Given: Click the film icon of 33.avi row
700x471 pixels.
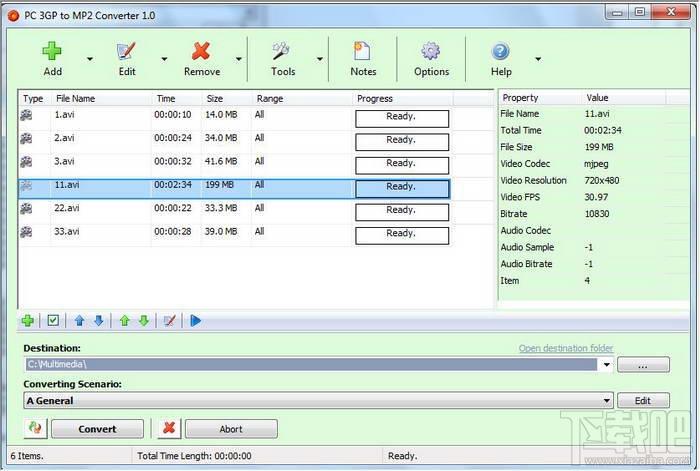Looking at the screenshot, I should point(26,232).
